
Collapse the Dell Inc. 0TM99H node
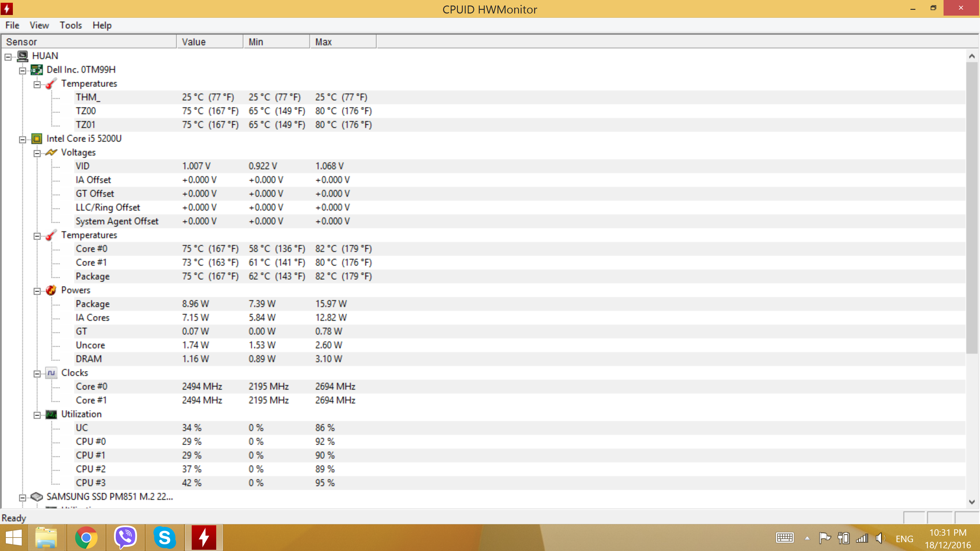[x=22, y=71]
